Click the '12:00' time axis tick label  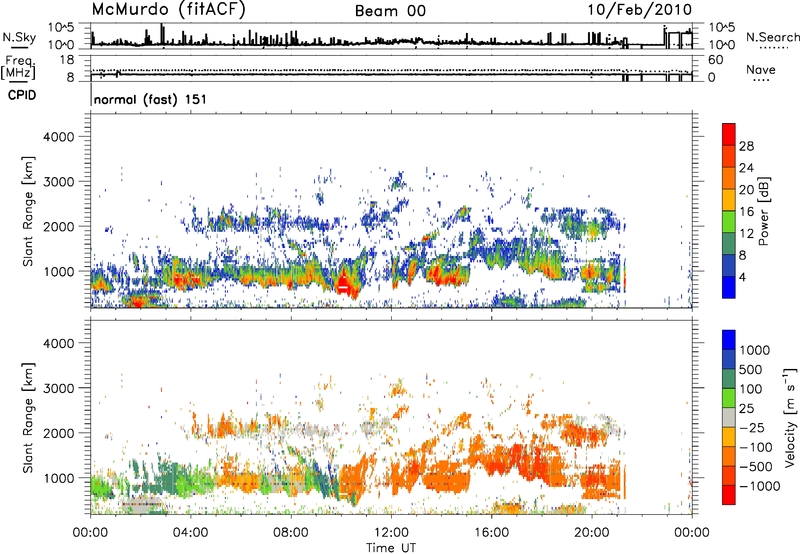pos(391,533)
